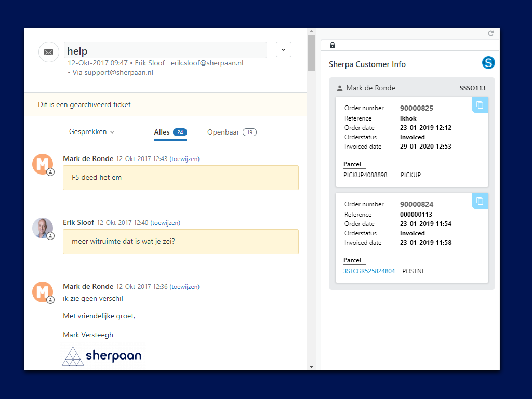The image size is (532, 399).
Task: Click toewijzen on the 12:36 message
Action: coord(184,287)
